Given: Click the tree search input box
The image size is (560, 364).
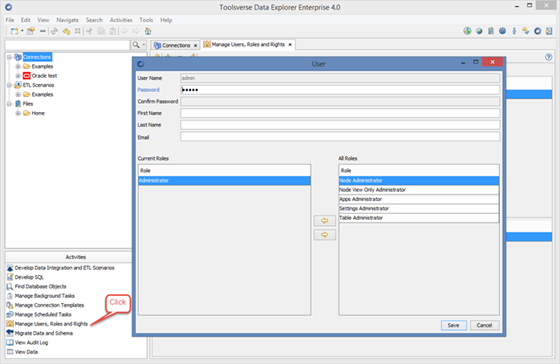Looking at the screenshot, I should pos(68,45).
